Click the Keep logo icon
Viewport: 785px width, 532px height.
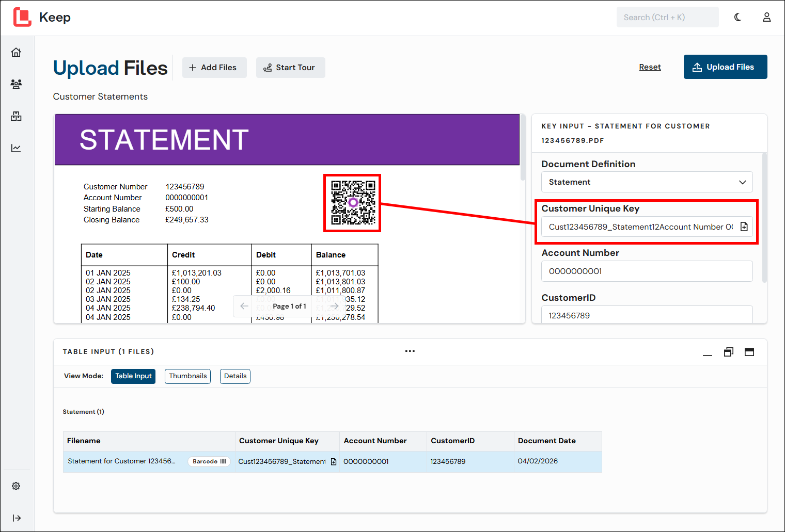point(22,17)
